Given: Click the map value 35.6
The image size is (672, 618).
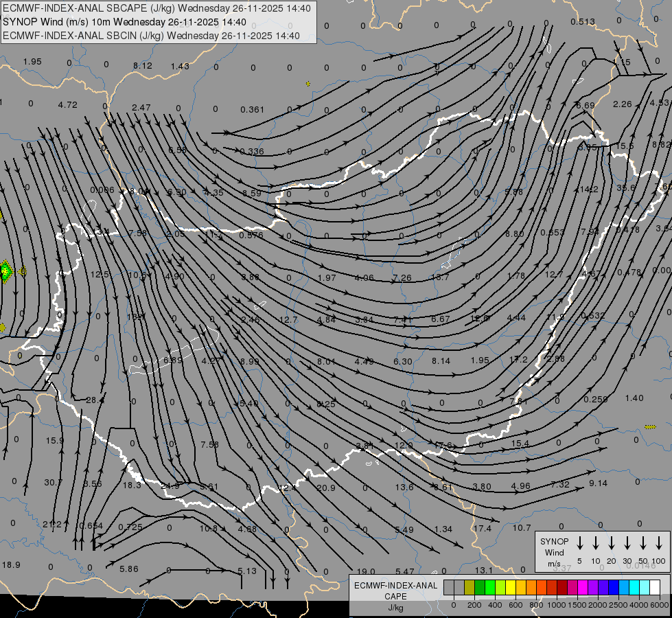Looking at the screenshot, I should coord(626,188).
